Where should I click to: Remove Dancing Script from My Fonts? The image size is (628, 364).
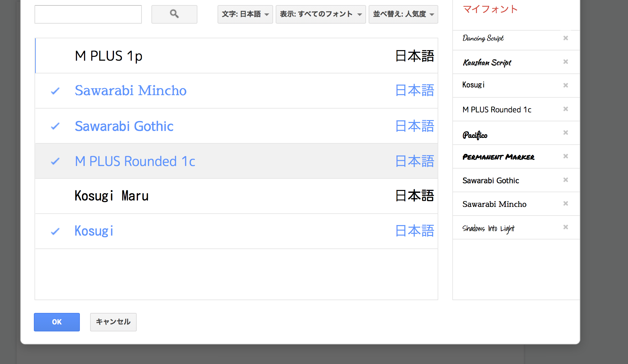point(565,38)
